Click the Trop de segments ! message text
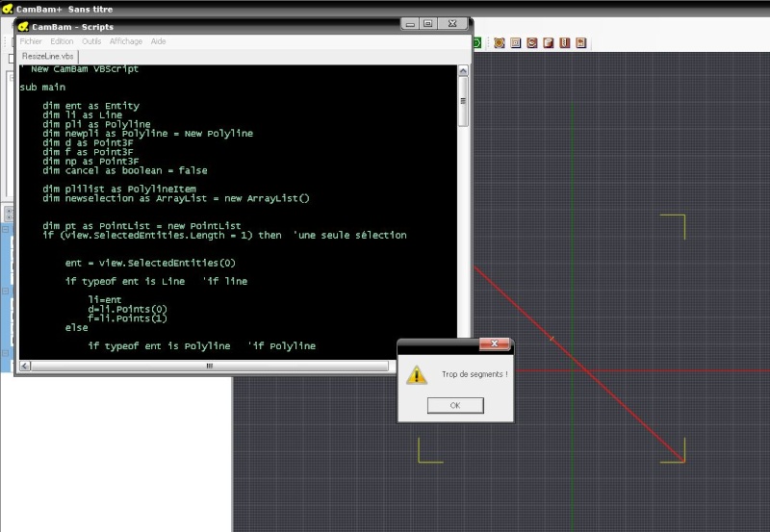Viewport: 770px width, 532px height. click(x=475, y=374)
